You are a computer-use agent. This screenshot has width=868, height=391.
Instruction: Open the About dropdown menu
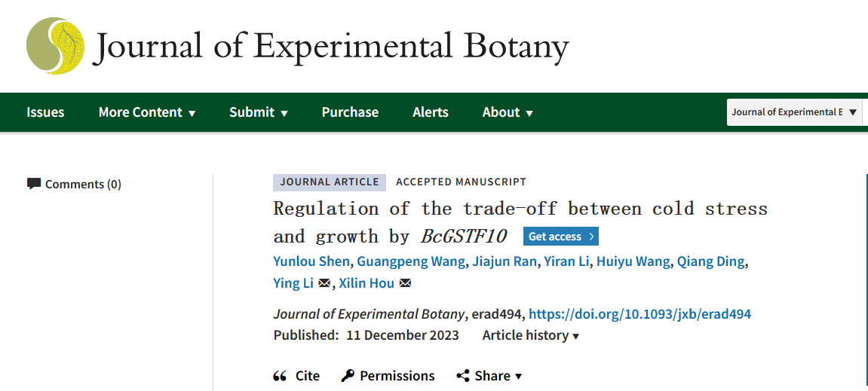click(x=508, y=112)
